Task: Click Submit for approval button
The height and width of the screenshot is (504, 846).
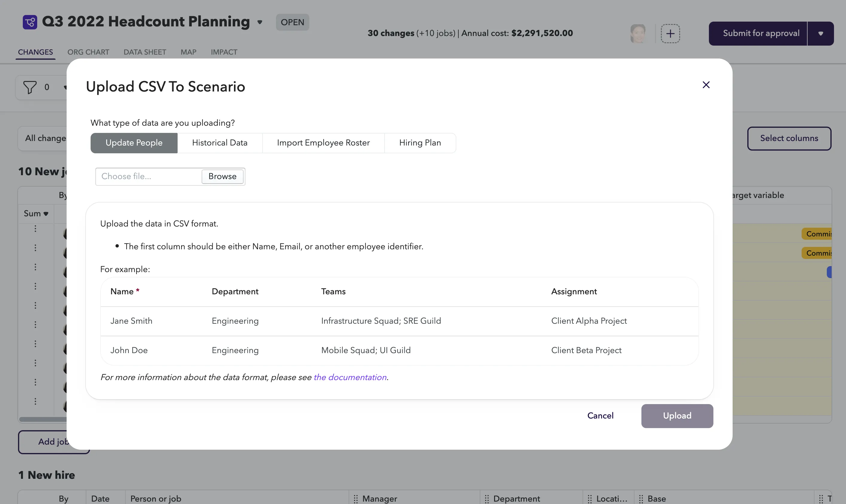Action: point(758,33)
